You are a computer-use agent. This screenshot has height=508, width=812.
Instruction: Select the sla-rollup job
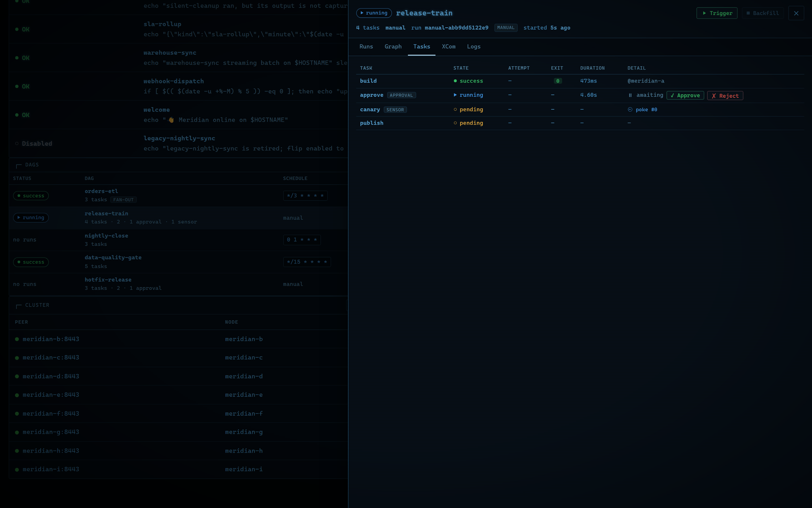coord(162,24)
